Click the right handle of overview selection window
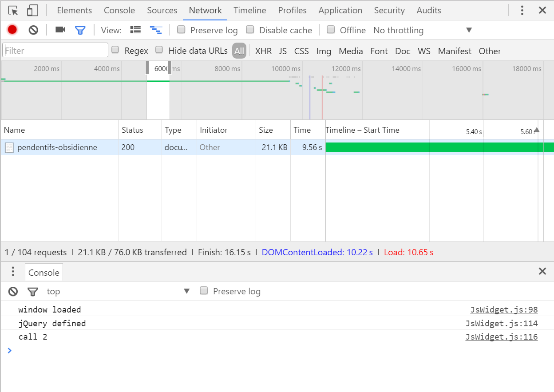The width and height of the screenshot is (554, 392). pyautogui.click(x=169, y=67)
